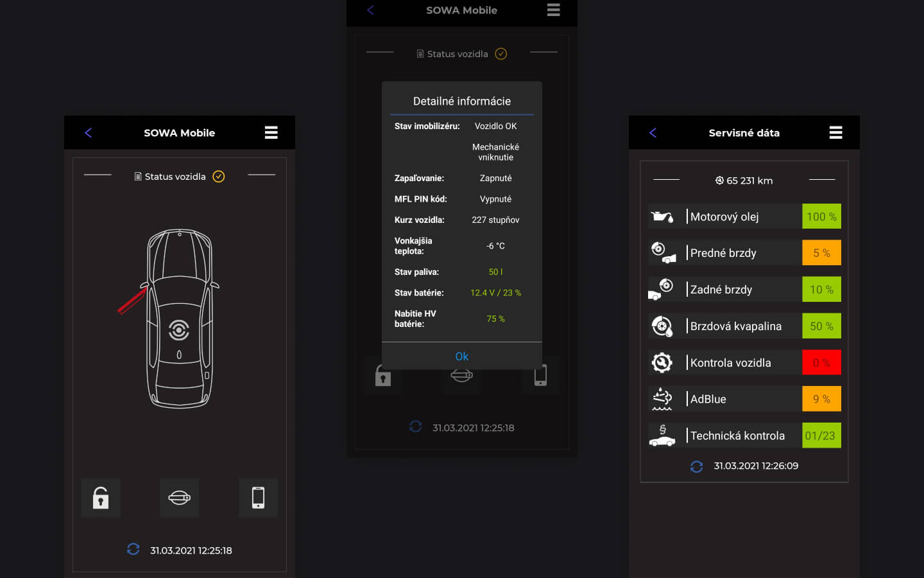Open the Predné brzdy row
This screenshot has height=578, width=924.
[744, 253]
